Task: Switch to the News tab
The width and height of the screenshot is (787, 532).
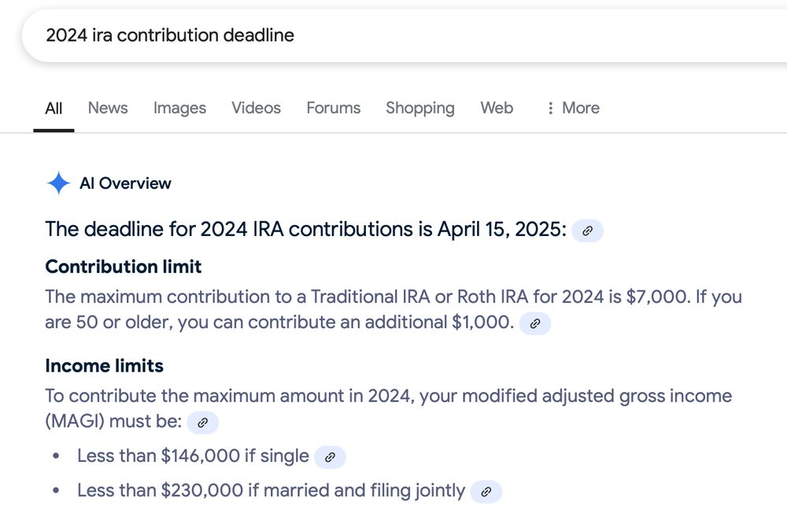Action: (108, 108)
